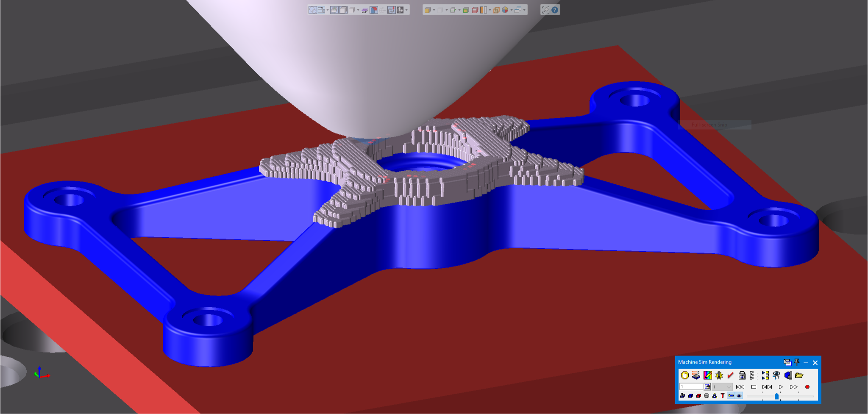Click the cascading windows icon in the top toolbar
The height and width of the screenshot is (414, 868).
click(x=518, y=10)
